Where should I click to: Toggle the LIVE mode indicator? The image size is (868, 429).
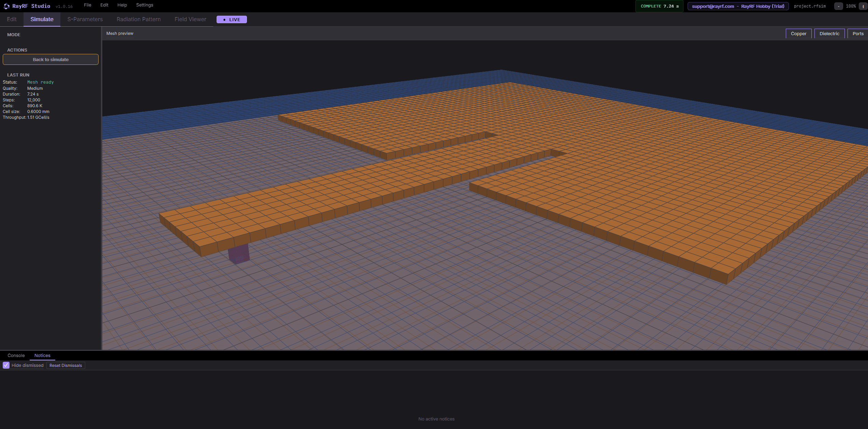tap(232, 19)
